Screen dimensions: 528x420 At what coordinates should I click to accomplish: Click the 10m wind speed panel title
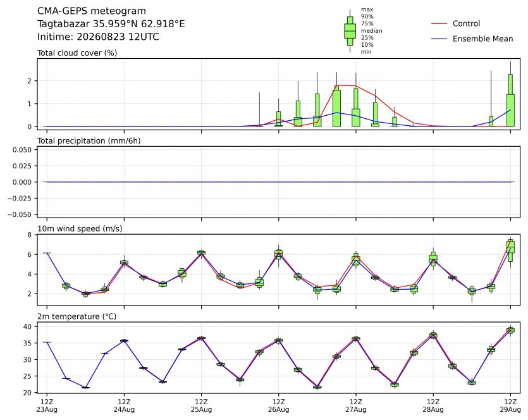(x=80, y=229)
